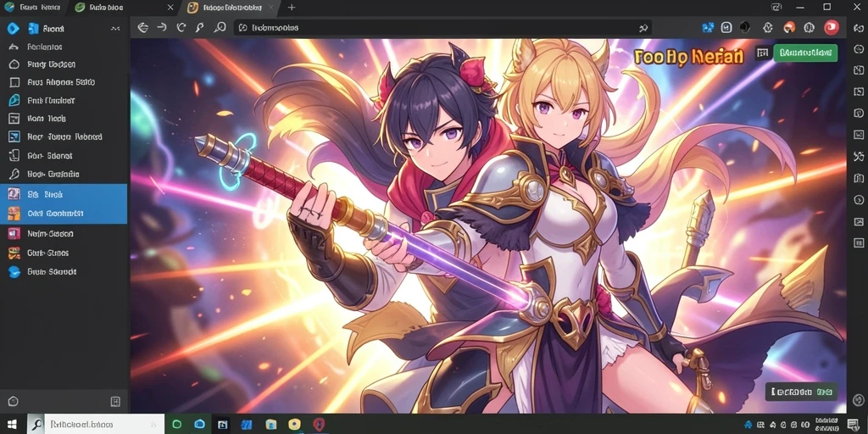Viewport: 868px width, 434px height.
Task: Select the sidebar row with the phone icon
Action: [x=64, y=156]
